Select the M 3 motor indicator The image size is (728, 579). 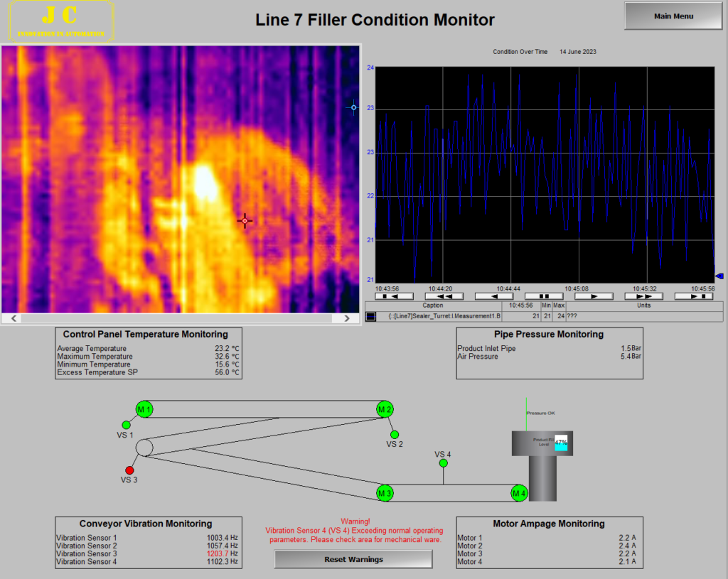pos(385,493)
